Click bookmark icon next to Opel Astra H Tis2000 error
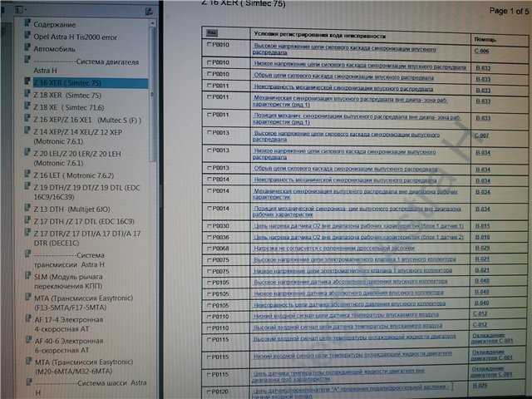 click(27, 35)
